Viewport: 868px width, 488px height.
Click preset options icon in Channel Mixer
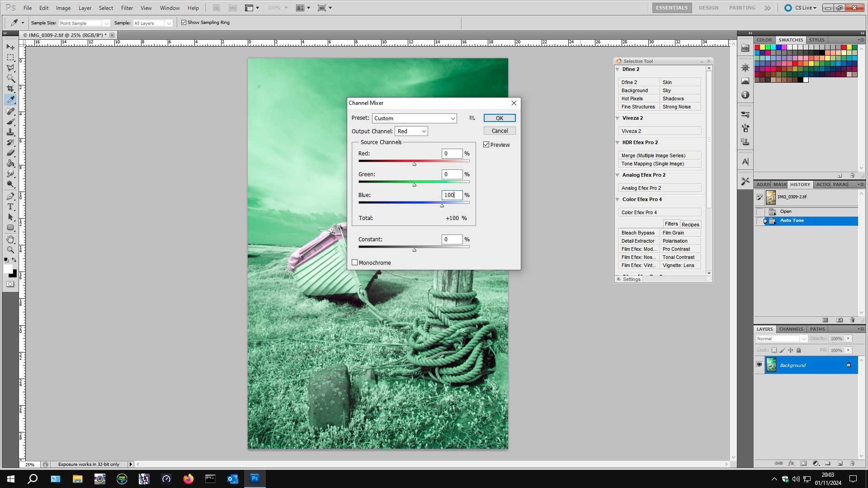472,118
